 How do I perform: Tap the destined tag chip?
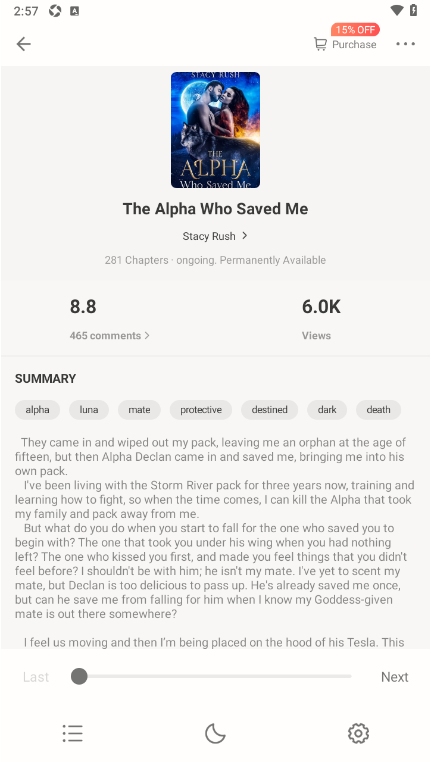[x=269, y=410]
